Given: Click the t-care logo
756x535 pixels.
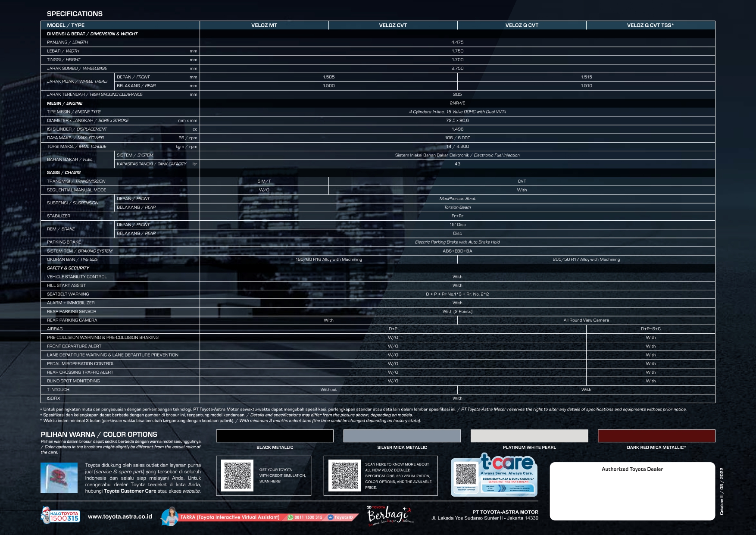Looking at the screenshot, I should click(x=507, y=462).
